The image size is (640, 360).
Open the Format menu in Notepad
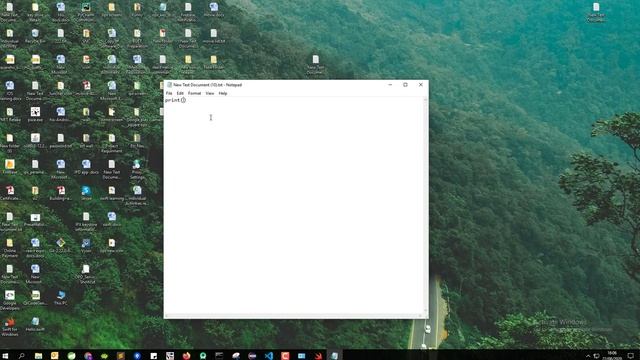point(194,93)
